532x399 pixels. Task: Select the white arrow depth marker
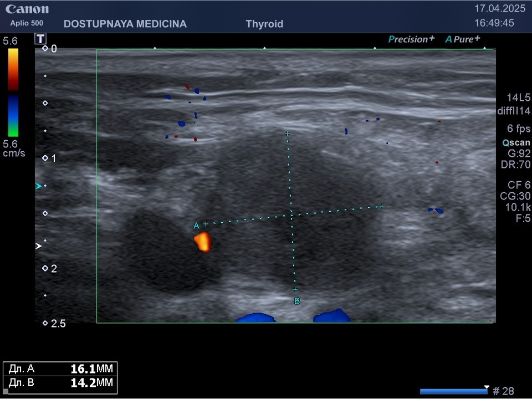(x=38, y=245)
